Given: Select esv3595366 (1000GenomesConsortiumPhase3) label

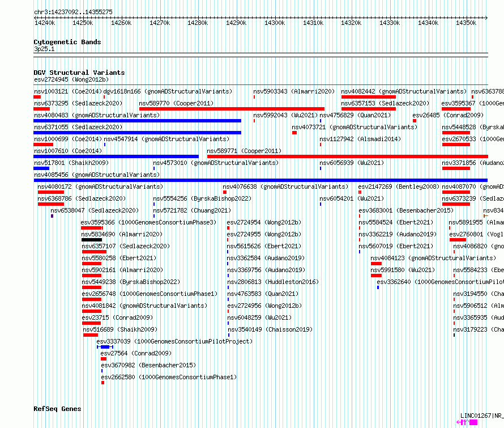Looking at the screenshot, I should tap(148, 222).
